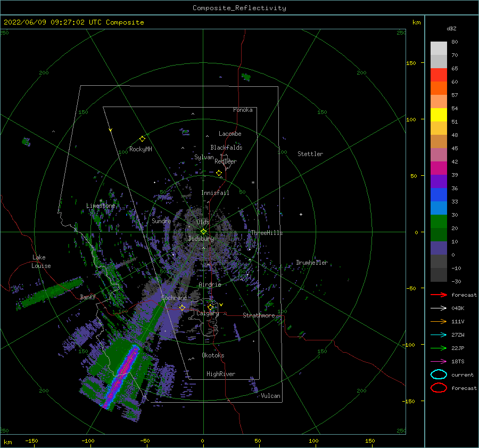Click the Strathmore town label

[259, 315]
